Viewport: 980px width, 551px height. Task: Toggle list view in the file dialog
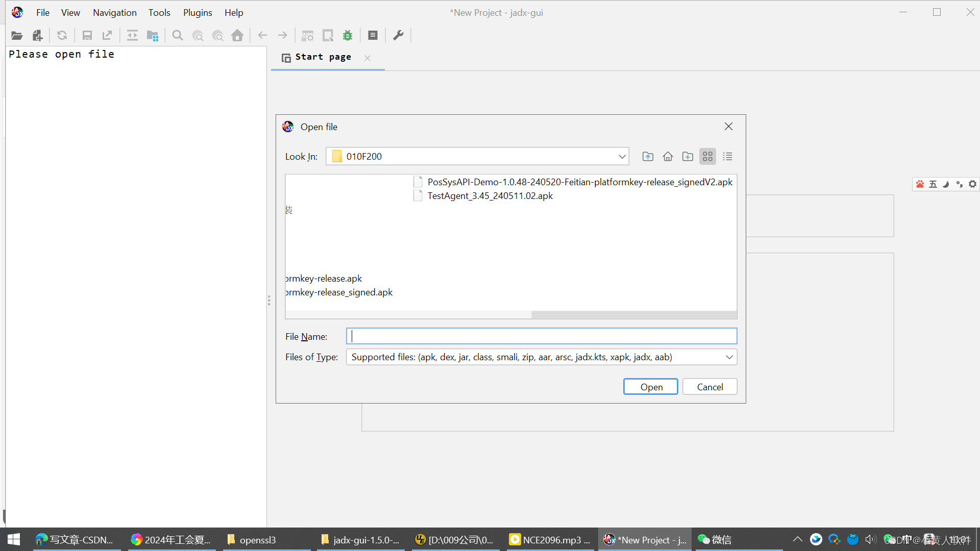727,156
